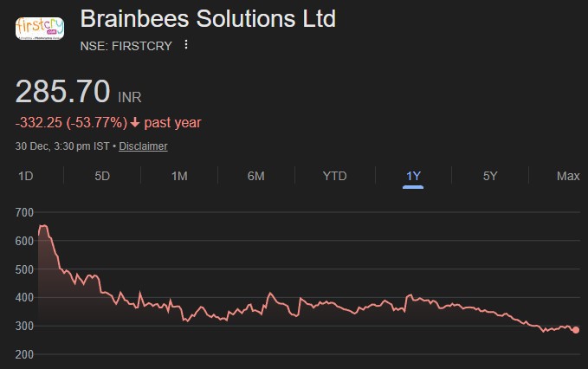The width and height of the screenshot is (588, 369).
Task: View the 5Y price history
Action: coord(490,176)
